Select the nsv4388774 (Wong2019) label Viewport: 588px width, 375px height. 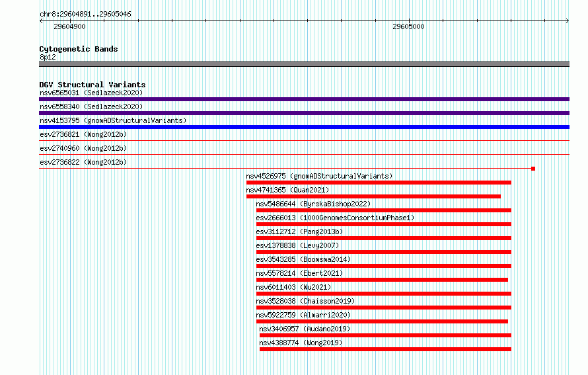tap(301, 343)
